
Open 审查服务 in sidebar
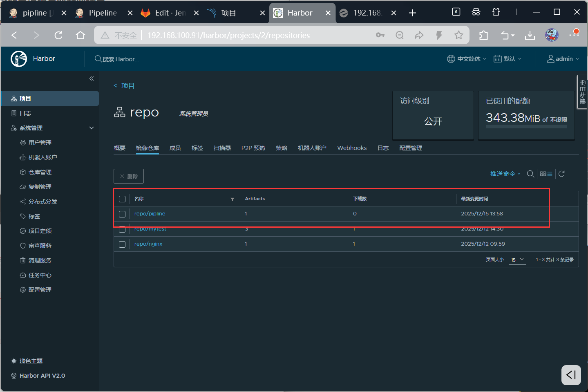pos(40,246)
